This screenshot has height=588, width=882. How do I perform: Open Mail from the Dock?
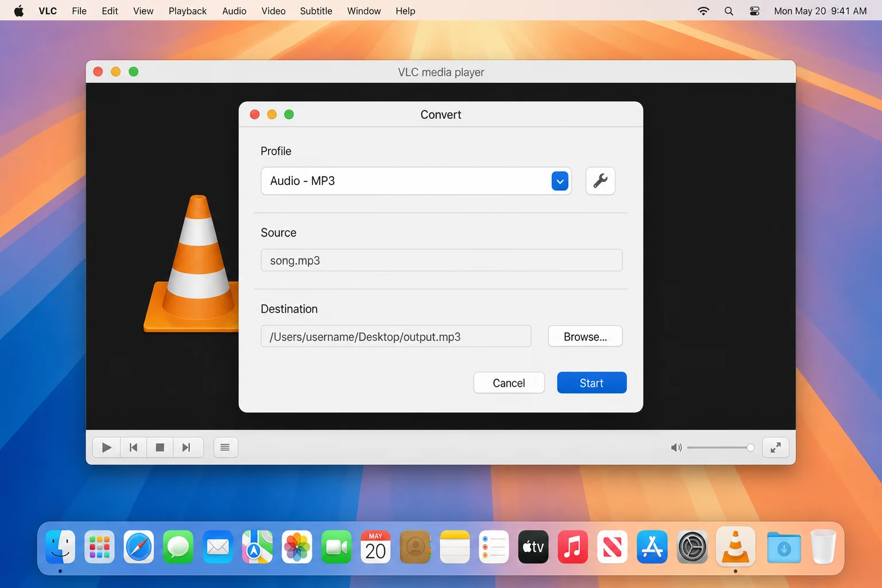coord(218,547)
